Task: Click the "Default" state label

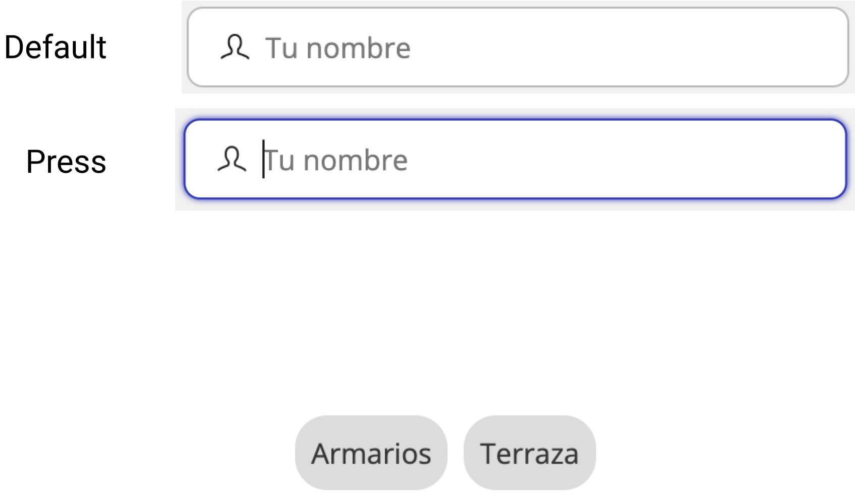Action: point(56,47)
